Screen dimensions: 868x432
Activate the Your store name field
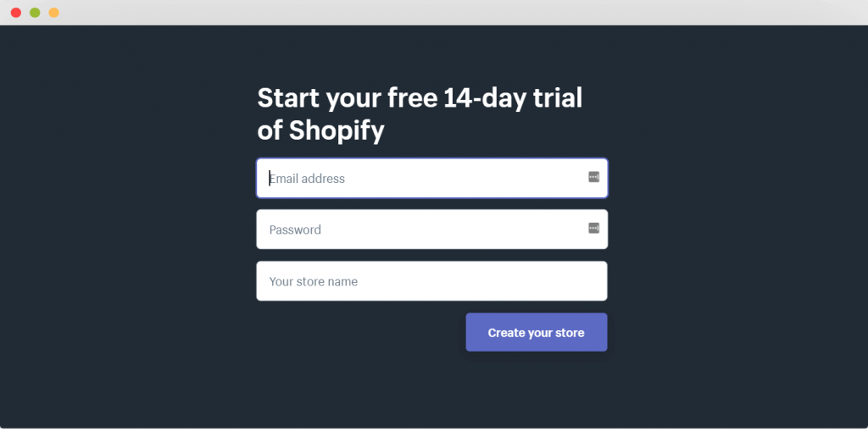click(431, 281)
